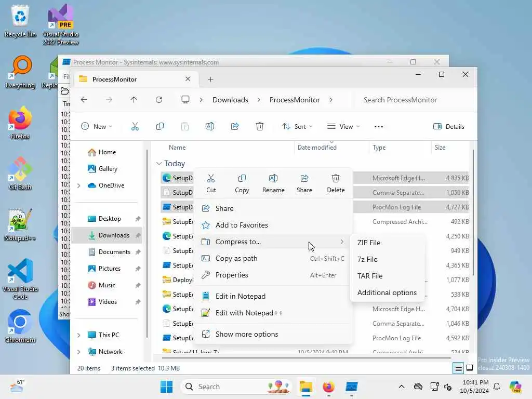Open the New dropdown button

[97, 127]
